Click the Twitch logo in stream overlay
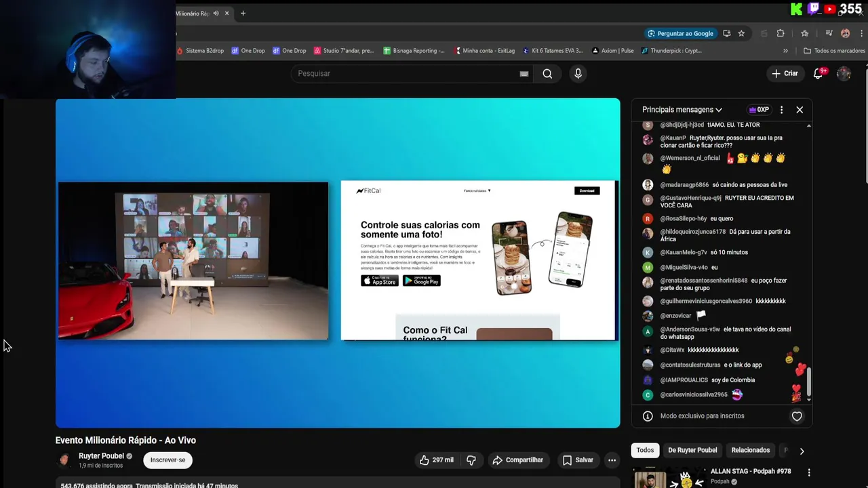Screen dimensions: 868x488 click(x=813, y=9)
